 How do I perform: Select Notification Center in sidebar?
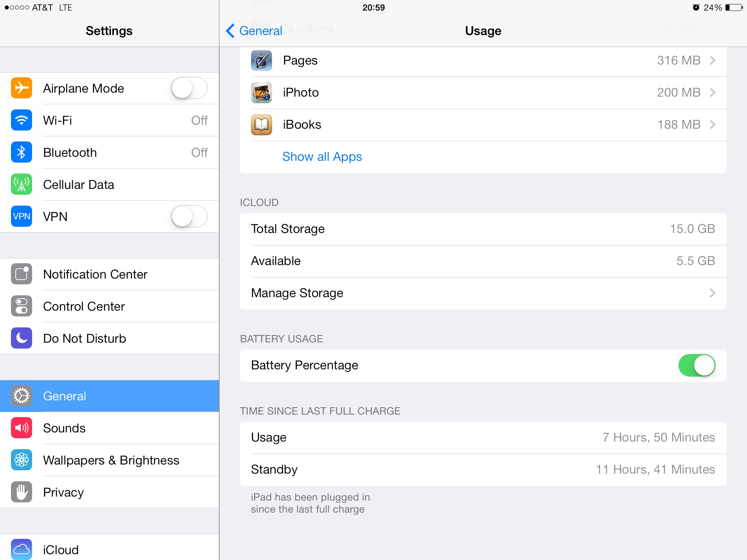[x=95, y=274]
